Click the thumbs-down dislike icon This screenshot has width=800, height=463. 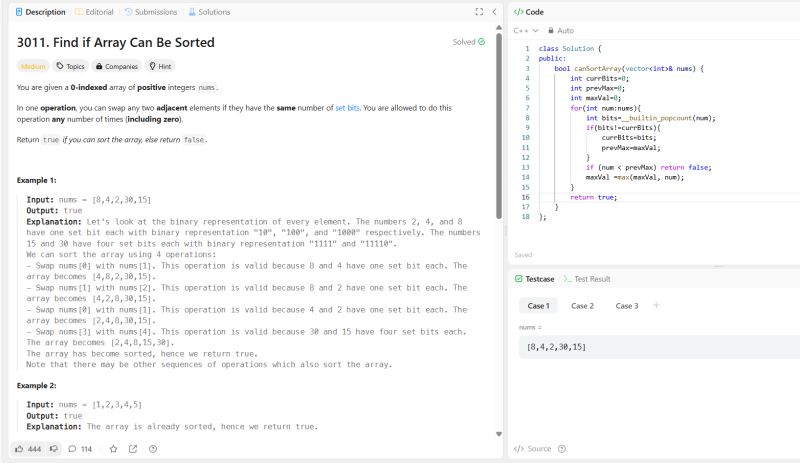pyautogui.click(x=54, y=449)
